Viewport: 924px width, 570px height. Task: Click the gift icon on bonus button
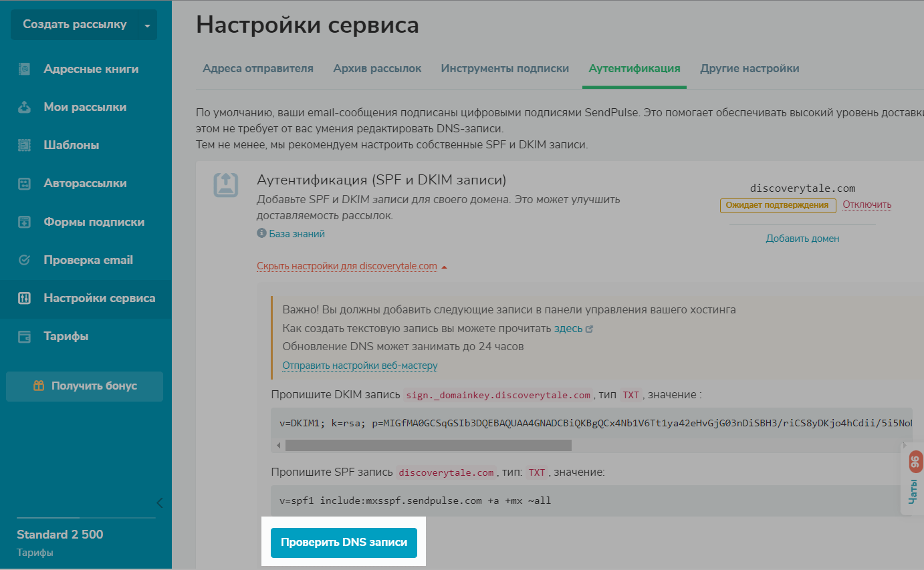[x=39, y=386]
